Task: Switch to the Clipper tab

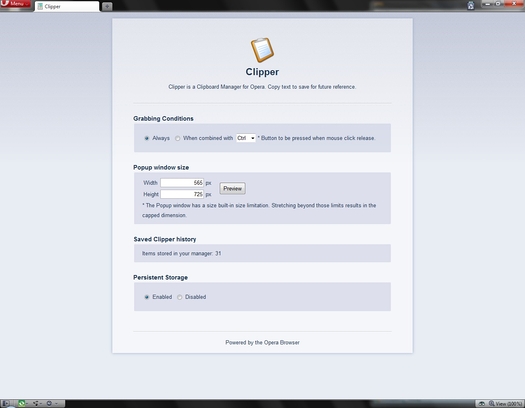Action: click(67, 6)
